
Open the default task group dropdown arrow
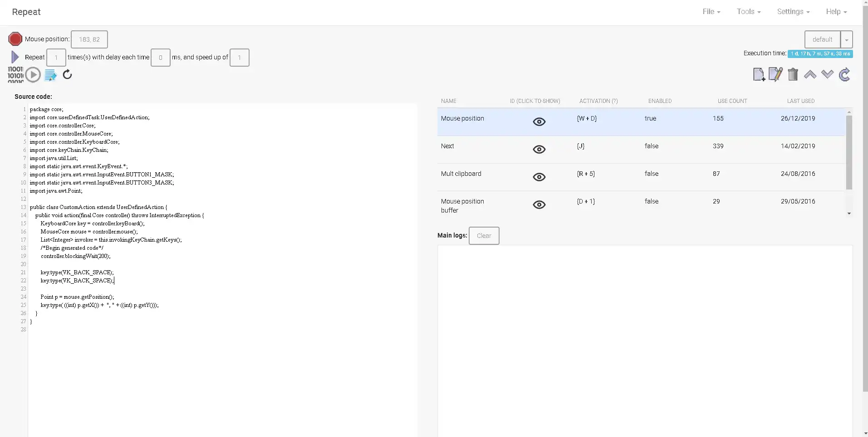(846, 39)
